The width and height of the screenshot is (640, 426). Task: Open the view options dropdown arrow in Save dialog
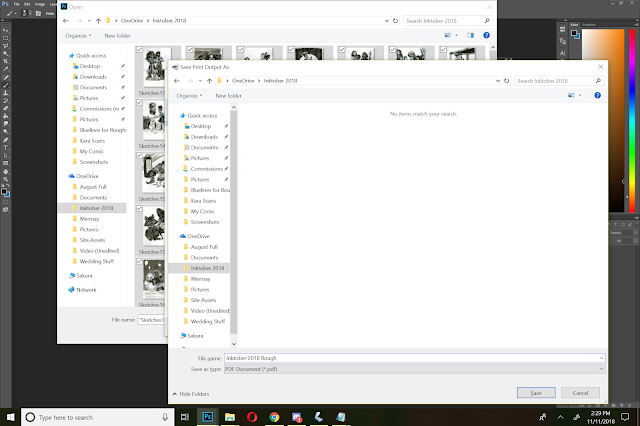[580, 95]
